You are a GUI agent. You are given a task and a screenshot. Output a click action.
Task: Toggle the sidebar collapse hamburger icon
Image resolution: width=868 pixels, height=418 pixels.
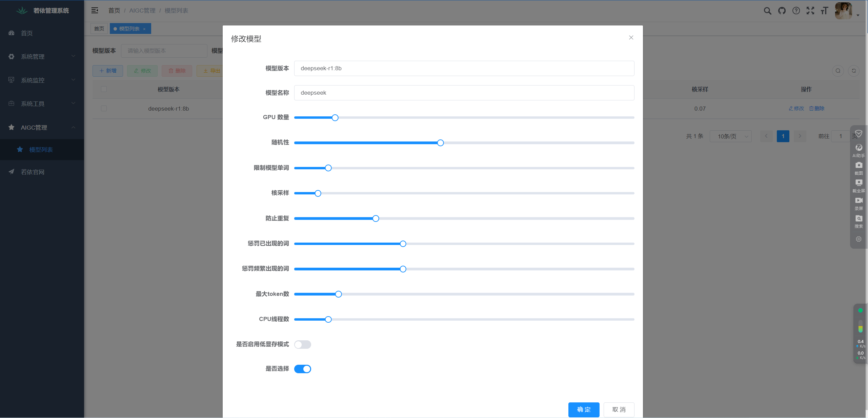click(x=95, y=11)
